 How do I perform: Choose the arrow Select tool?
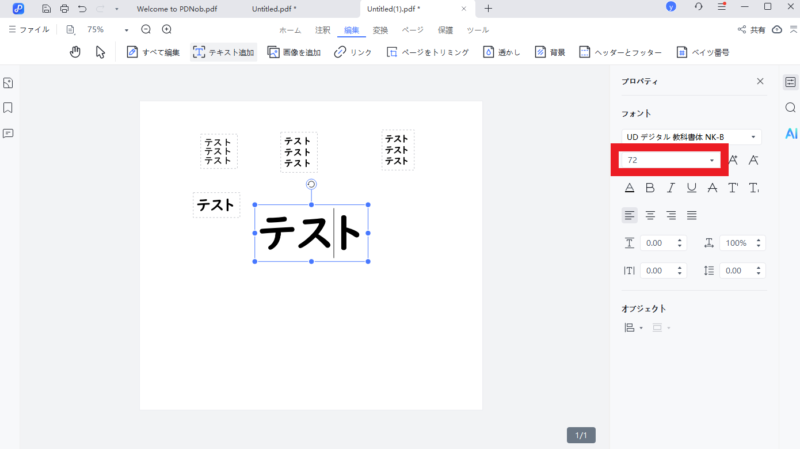100,52
